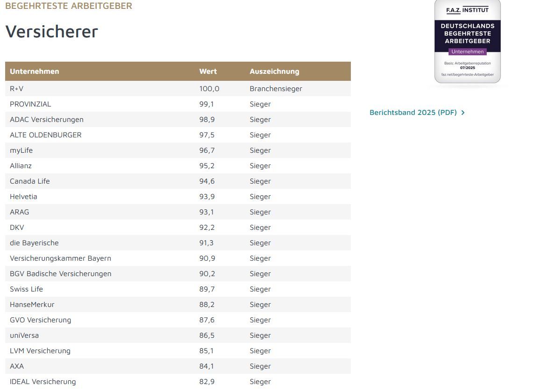Click the value 98,9

point(206,120)
